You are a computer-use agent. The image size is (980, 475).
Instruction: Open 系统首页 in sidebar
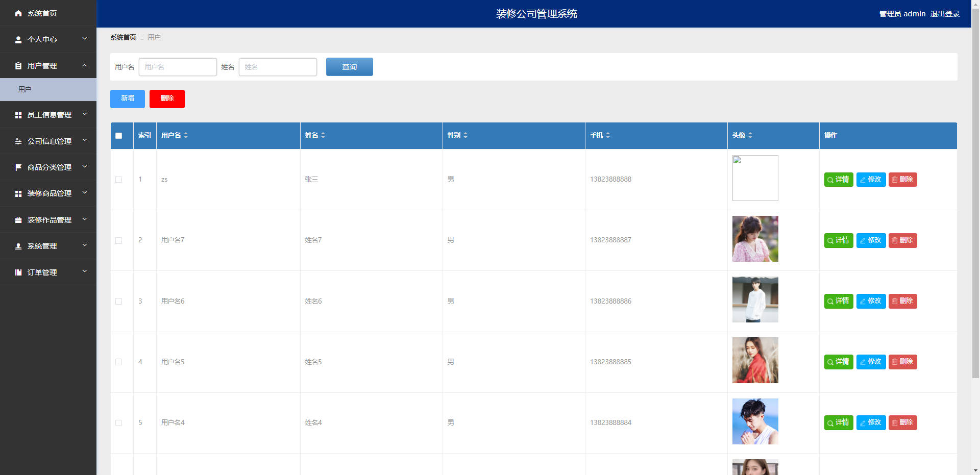[48, 13]
